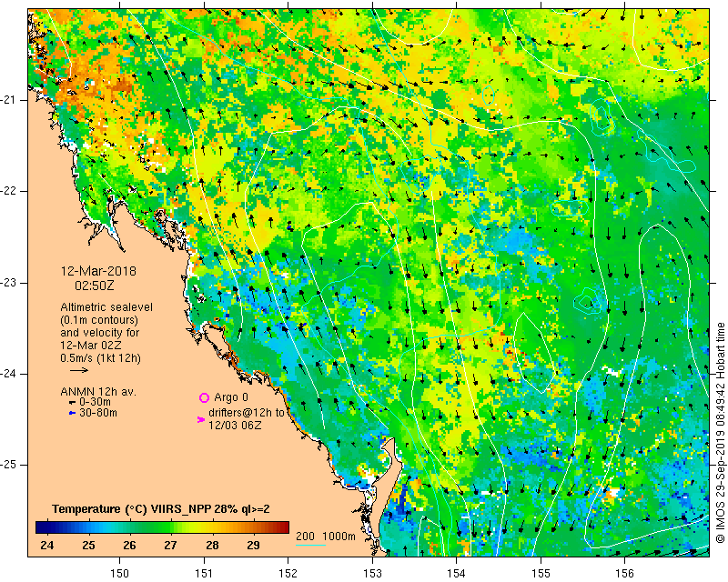Click the blue 30-80m ANMN arrow symbol

(72, 413)
